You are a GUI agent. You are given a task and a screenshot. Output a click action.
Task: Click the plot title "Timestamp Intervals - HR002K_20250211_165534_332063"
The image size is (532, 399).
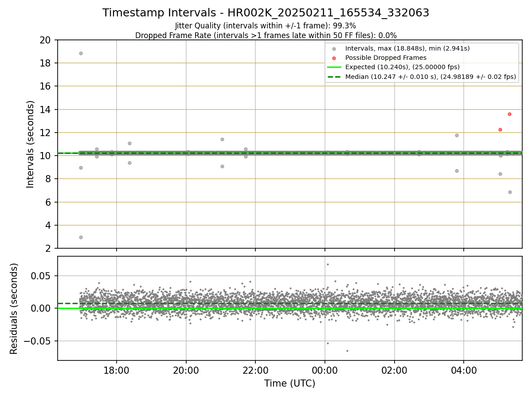click(266, 13)
